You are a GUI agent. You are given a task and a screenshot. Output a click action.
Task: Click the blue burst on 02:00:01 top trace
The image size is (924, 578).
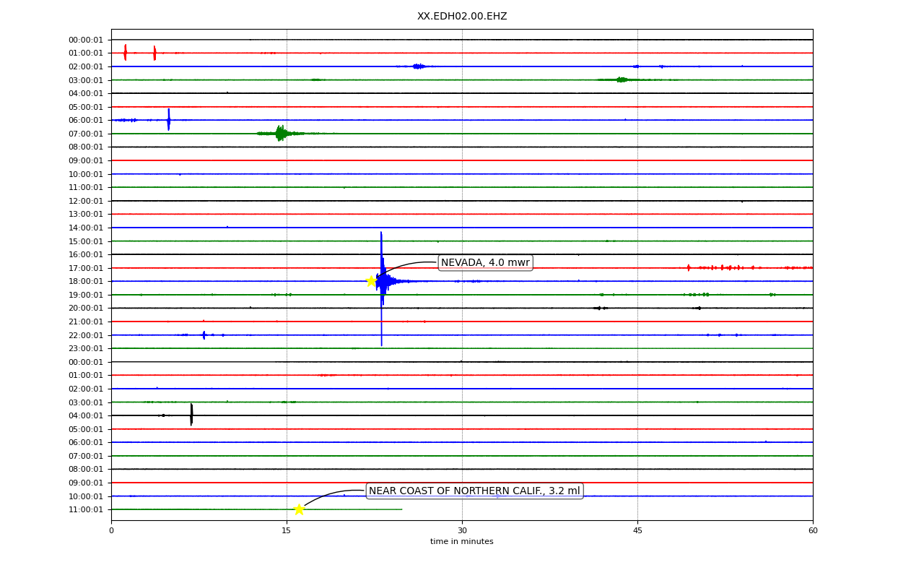pyautogui.click(x=419, y=66)
